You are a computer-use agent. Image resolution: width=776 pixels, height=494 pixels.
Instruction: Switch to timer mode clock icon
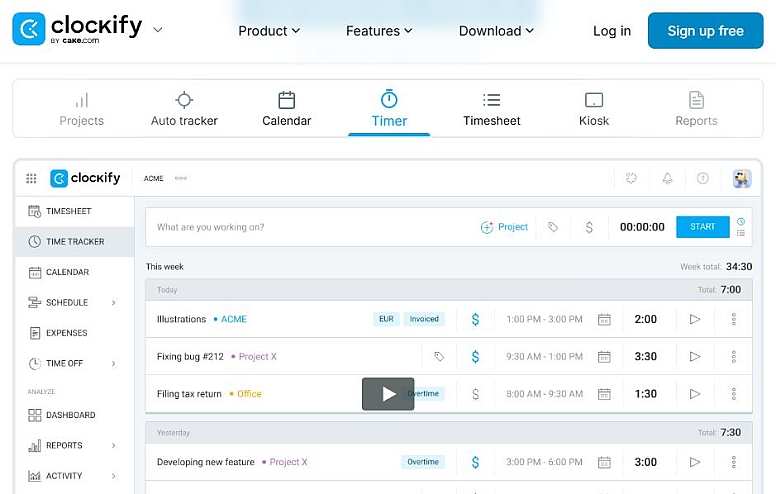tap(741, 221)
